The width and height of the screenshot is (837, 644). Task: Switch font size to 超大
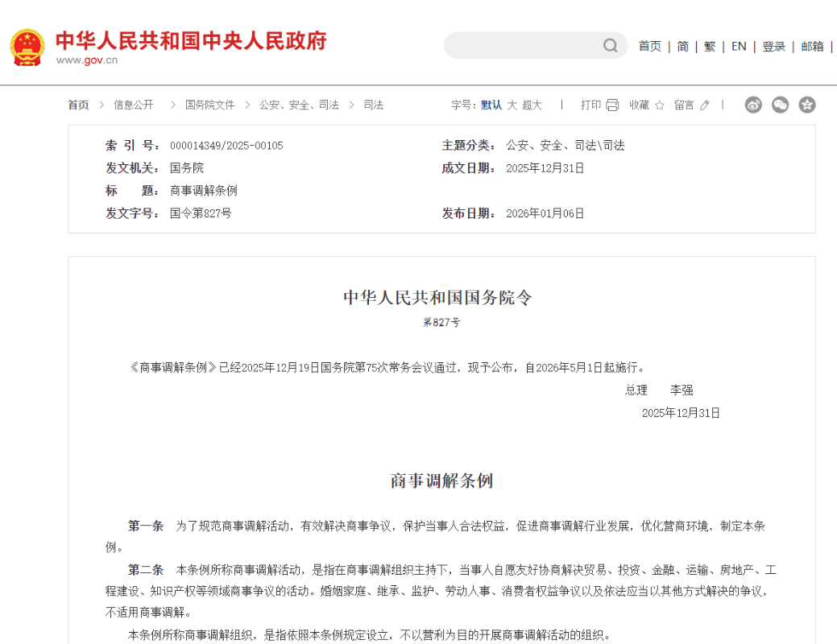pos(532,105)
